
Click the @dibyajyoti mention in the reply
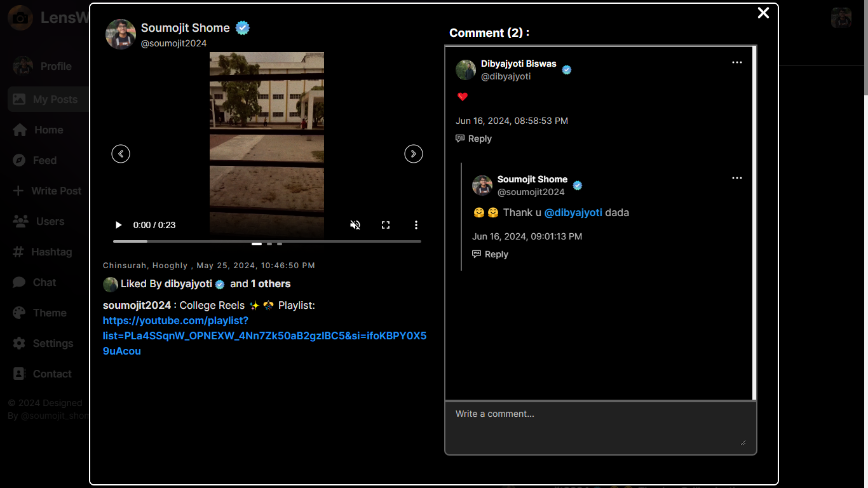click(573, 213)
